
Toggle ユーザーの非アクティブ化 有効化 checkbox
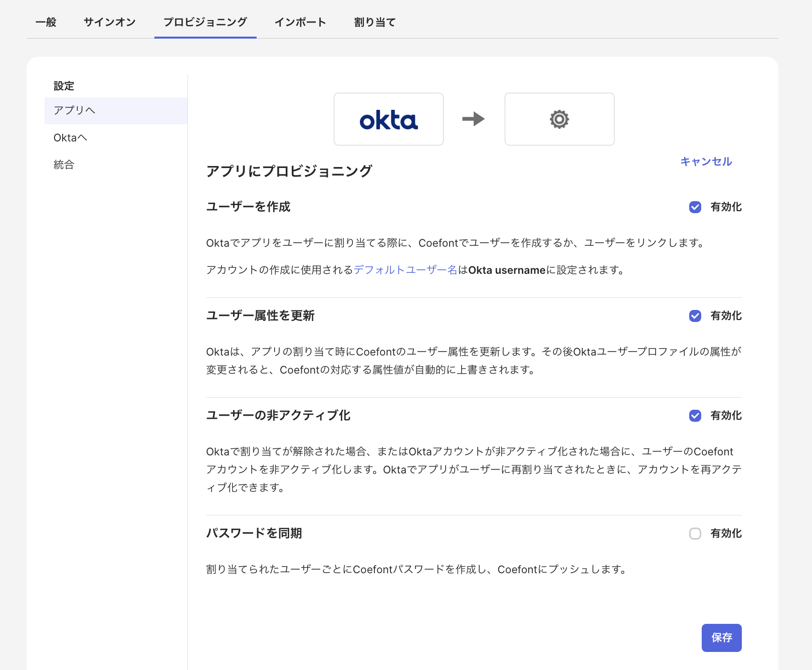(695, 416)
